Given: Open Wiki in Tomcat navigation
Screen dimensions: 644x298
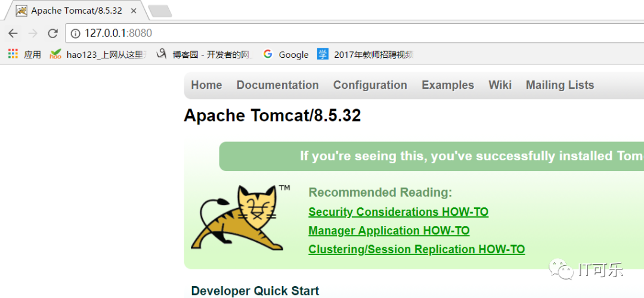Looking at the screenshot, I should [x=500, y=85].
